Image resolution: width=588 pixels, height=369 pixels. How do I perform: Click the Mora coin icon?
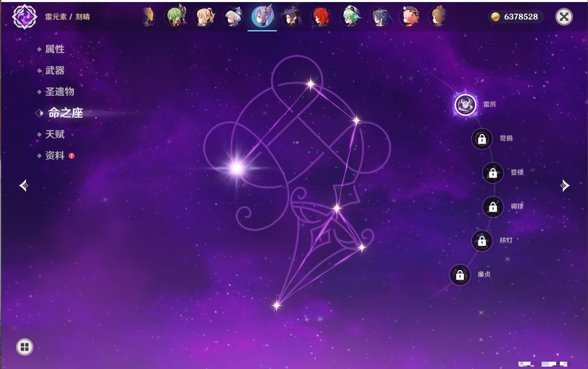tap(495, 17)
